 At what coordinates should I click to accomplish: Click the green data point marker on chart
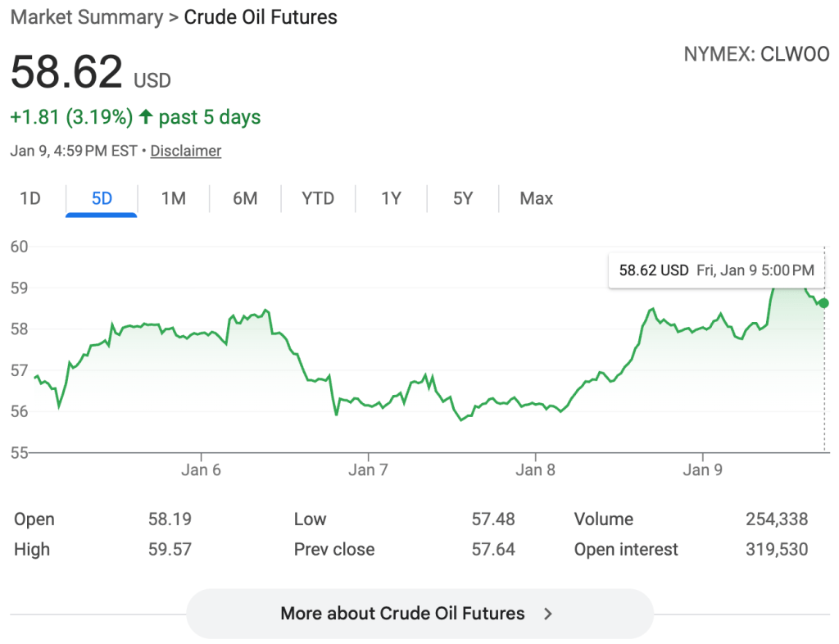point(823,303)
